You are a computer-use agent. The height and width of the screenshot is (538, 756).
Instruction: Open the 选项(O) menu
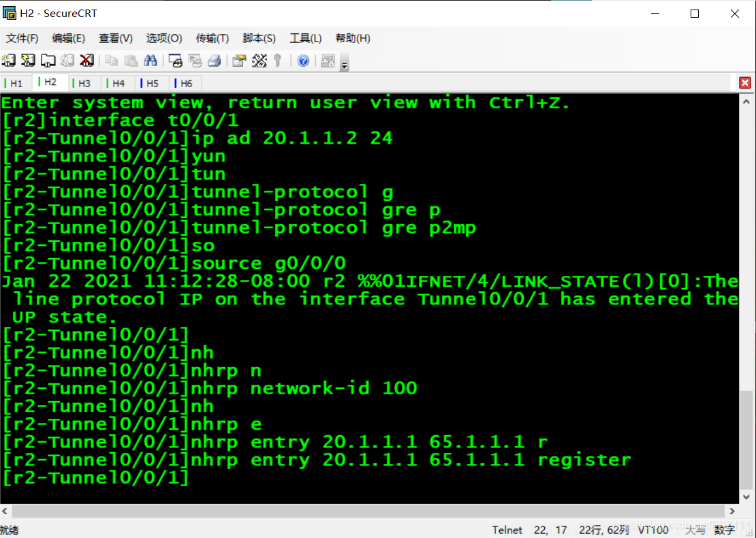pyautogui.click(x=164, y=38)
